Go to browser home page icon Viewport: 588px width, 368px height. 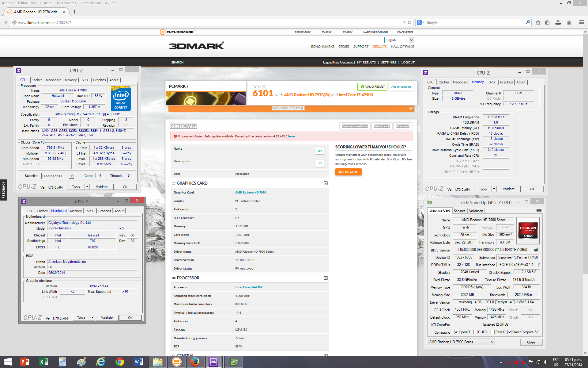569,22
